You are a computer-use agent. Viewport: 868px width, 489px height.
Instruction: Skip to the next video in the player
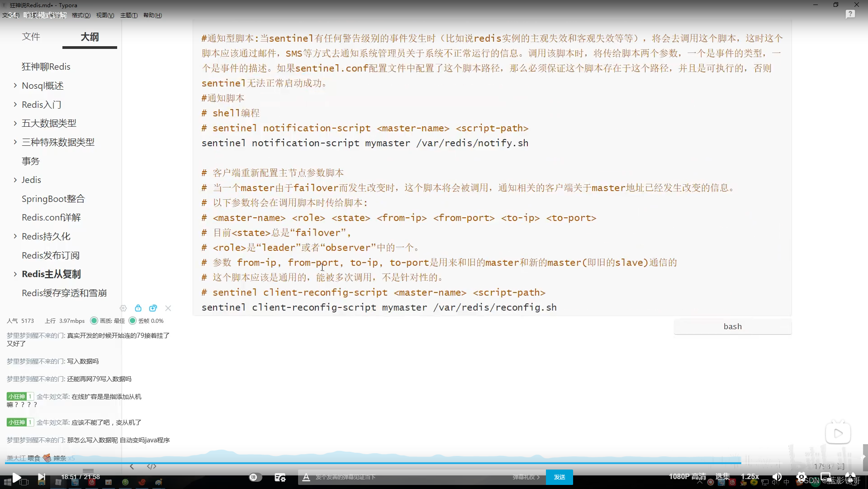[x=41, y=477]
